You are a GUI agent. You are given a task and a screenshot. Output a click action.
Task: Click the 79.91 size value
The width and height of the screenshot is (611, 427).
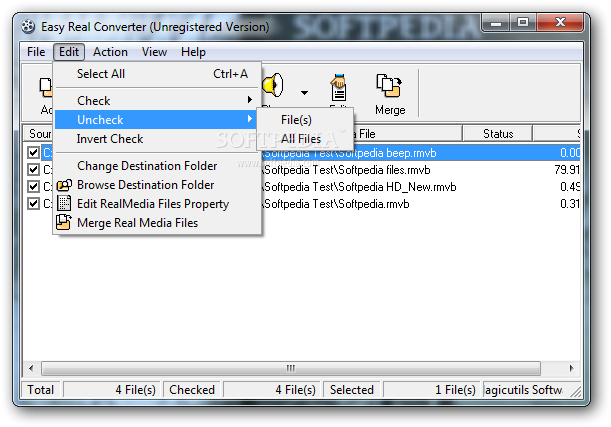567,170
